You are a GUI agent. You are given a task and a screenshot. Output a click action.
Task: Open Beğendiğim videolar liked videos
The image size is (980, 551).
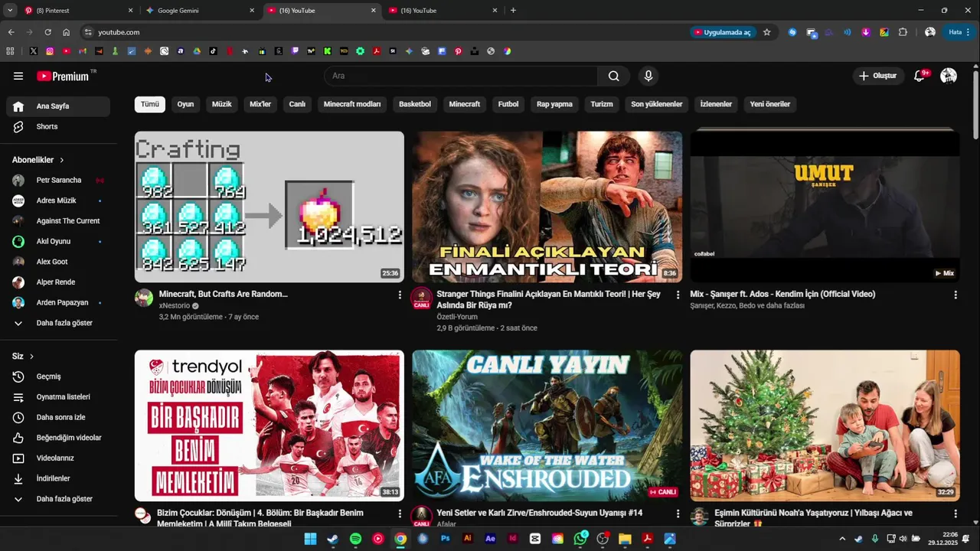click(58, 438)
